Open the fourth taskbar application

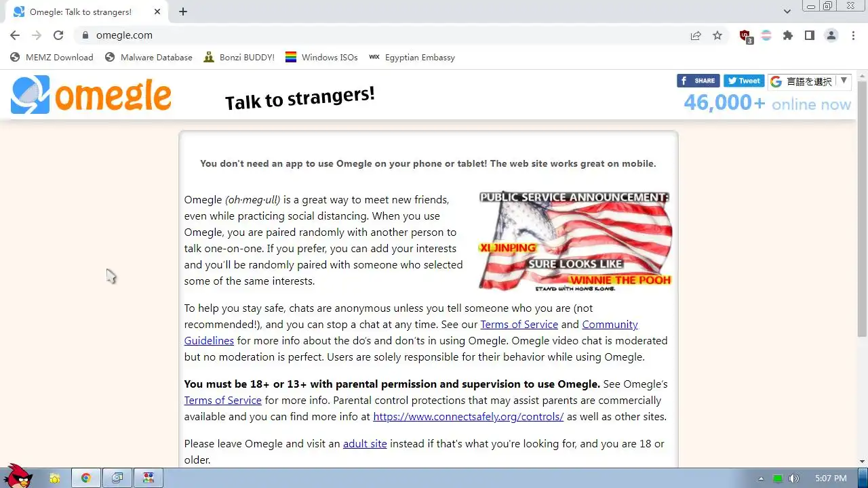pos(149,479)
